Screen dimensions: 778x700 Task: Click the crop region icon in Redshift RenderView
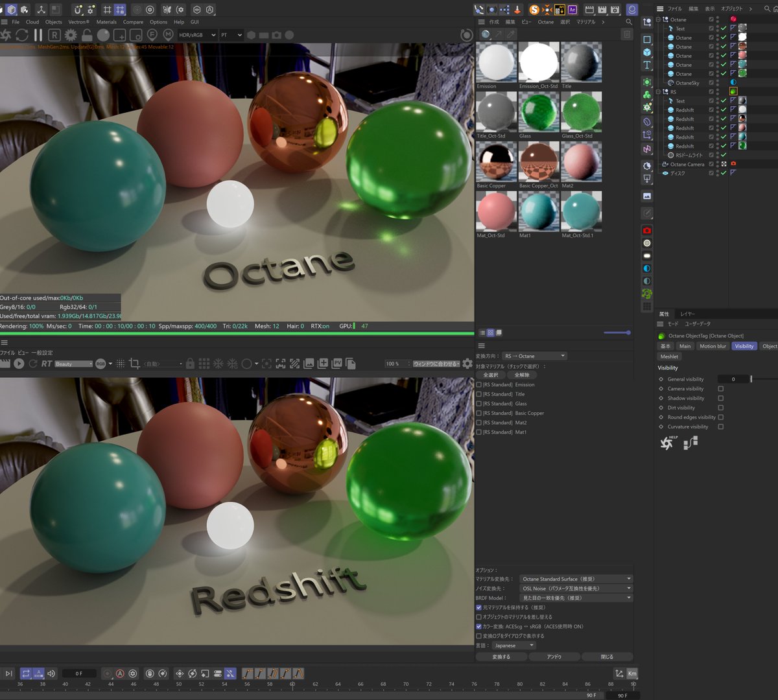click(x=135, y=364)
